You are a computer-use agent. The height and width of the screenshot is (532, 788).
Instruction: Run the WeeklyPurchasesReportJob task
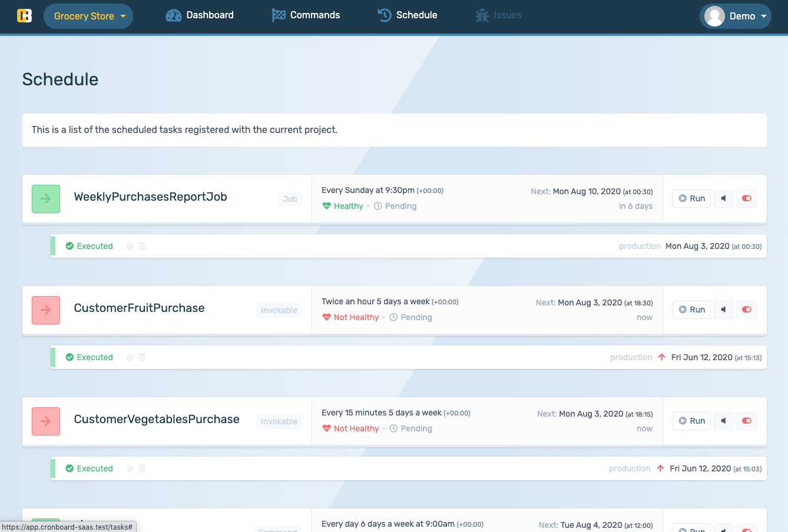pos(691,198)
